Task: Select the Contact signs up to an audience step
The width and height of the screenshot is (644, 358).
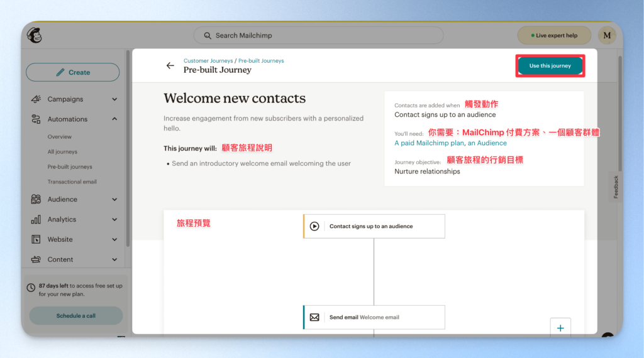Action: pos(374,226)
